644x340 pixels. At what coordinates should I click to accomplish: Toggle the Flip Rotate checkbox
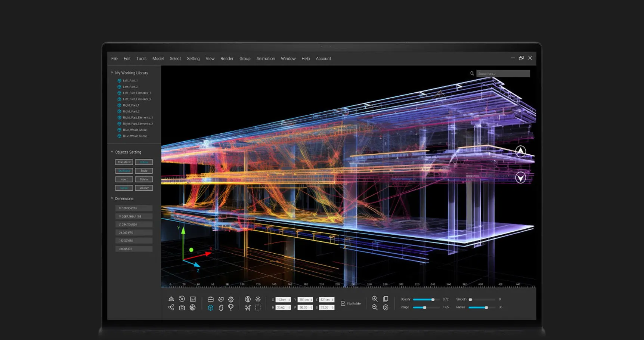343,303
